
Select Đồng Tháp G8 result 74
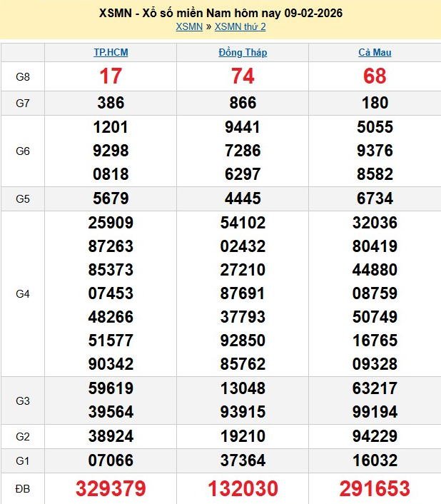(x=243, y=76)
